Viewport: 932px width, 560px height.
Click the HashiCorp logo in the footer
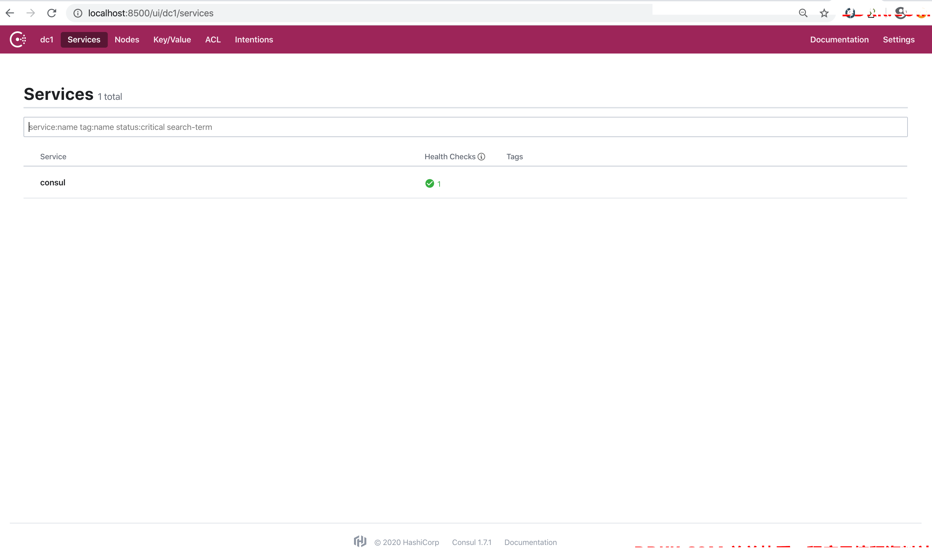pyautogui.click(x=360, y=541)
